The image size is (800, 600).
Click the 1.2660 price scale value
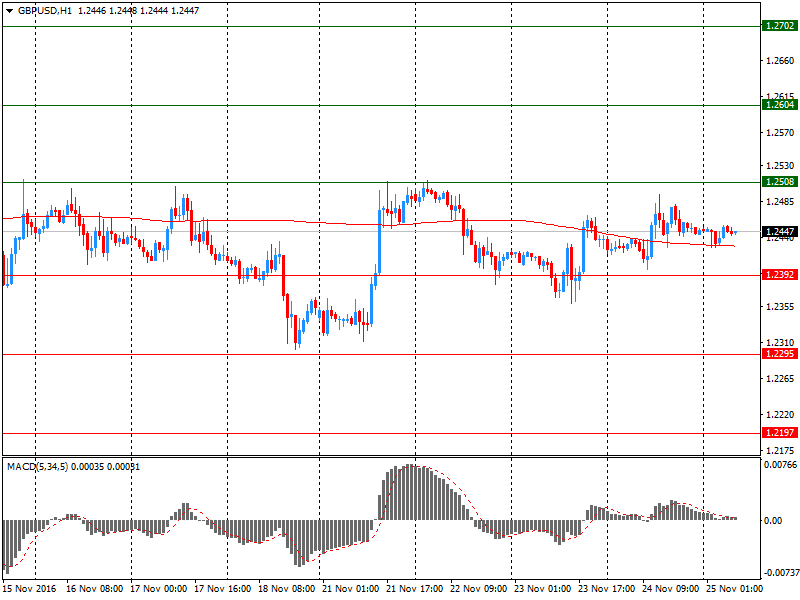(780, 61)
